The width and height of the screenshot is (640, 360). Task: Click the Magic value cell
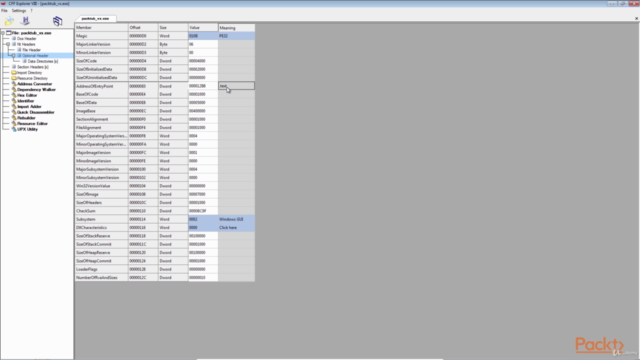click(203, 36)
